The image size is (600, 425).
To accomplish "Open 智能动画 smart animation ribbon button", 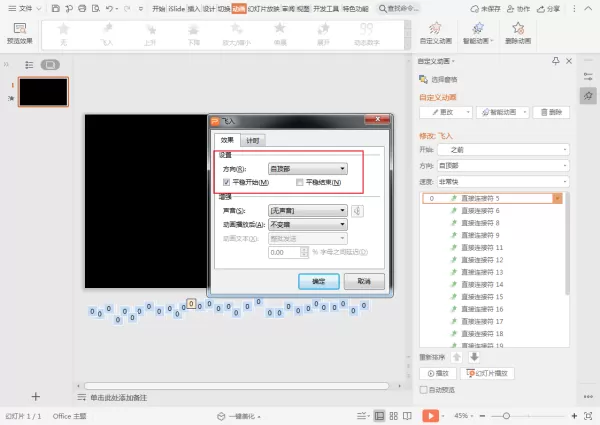I will [x=478, y=34].
